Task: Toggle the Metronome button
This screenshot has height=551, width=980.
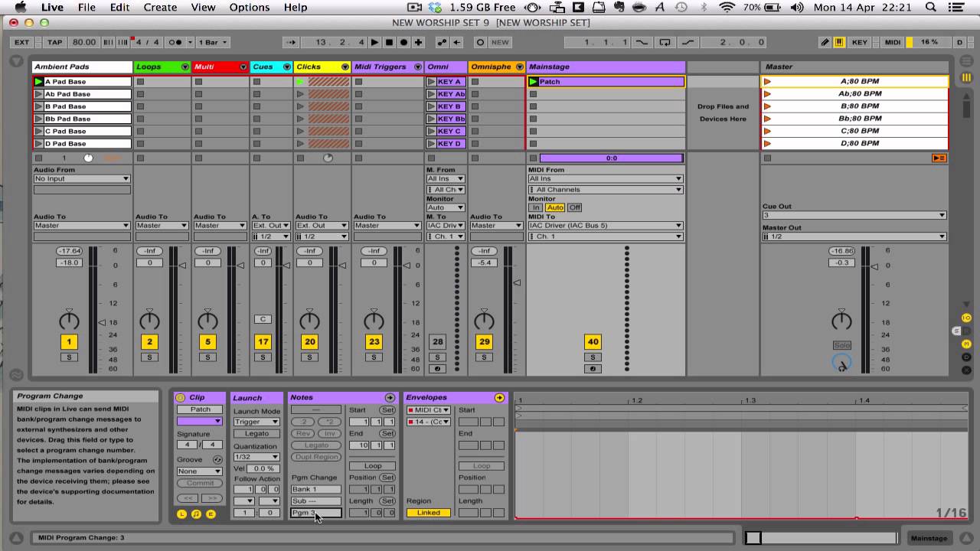Action: 175,42
